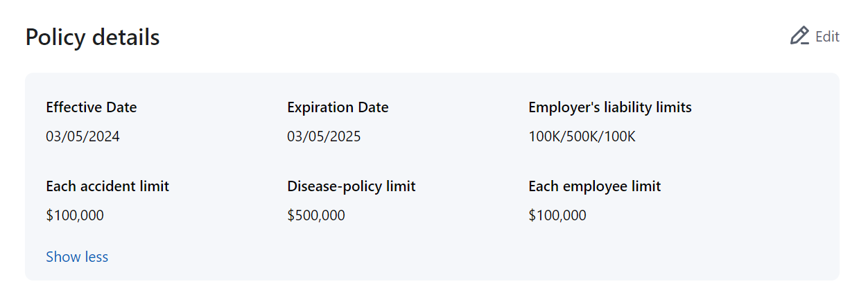The width and height of the screenshot is (868, 302).
Task: Select the Disease-policy limit label
Action: click(x=351, y=186)
